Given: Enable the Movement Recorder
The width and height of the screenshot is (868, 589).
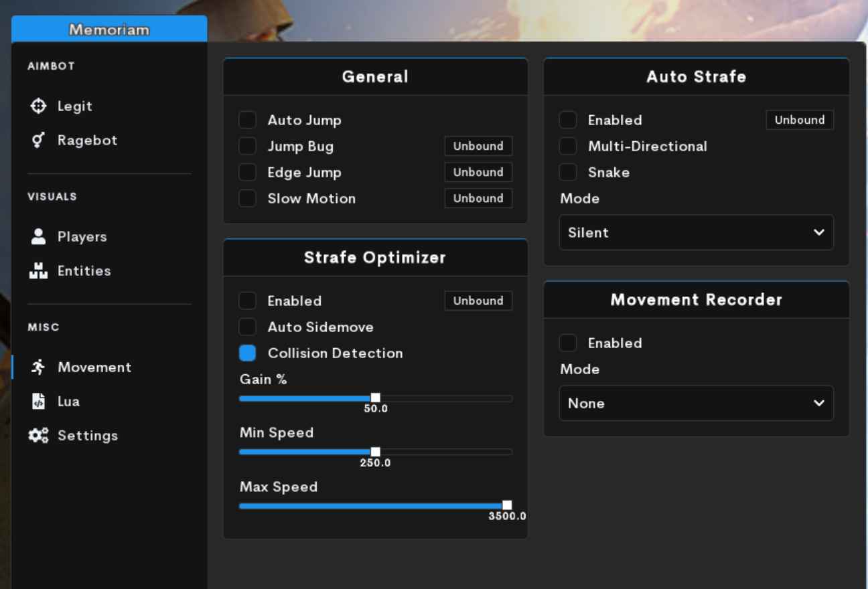Looking at the screenshot, I should tap(568, 343).
